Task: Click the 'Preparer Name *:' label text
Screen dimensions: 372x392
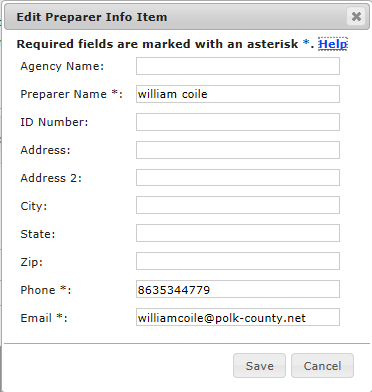Action: click(x=71, y=94)
